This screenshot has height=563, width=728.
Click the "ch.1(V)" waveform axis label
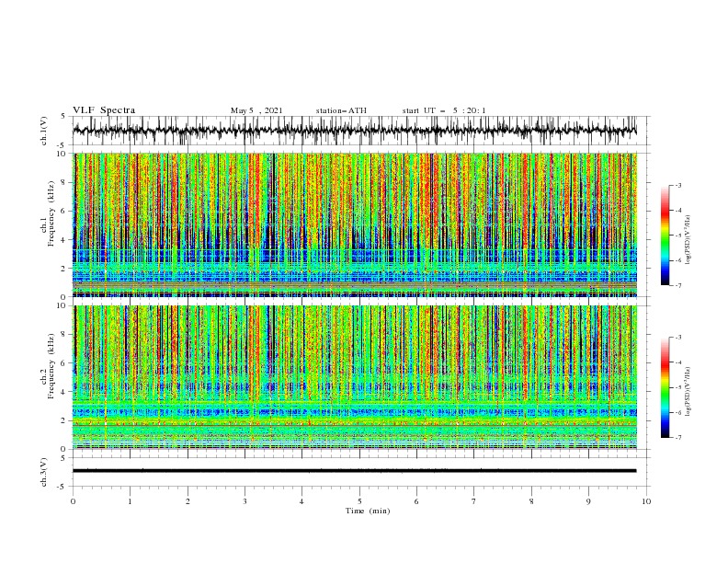(x=44, y=131)
